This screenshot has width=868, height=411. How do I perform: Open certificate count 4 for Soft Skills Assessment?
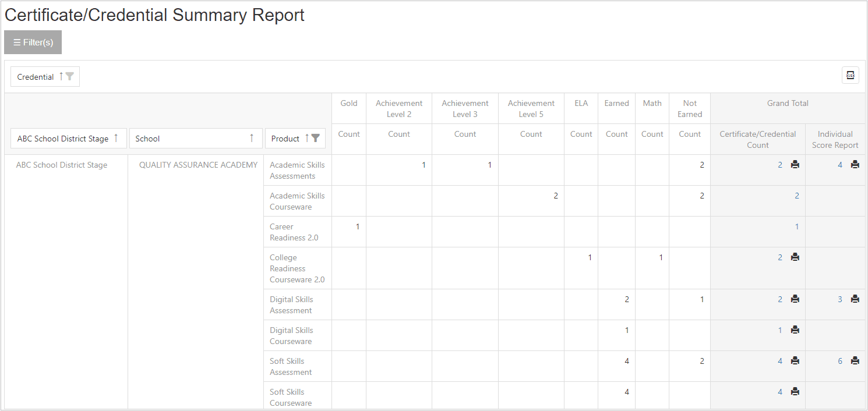point(780,361)
